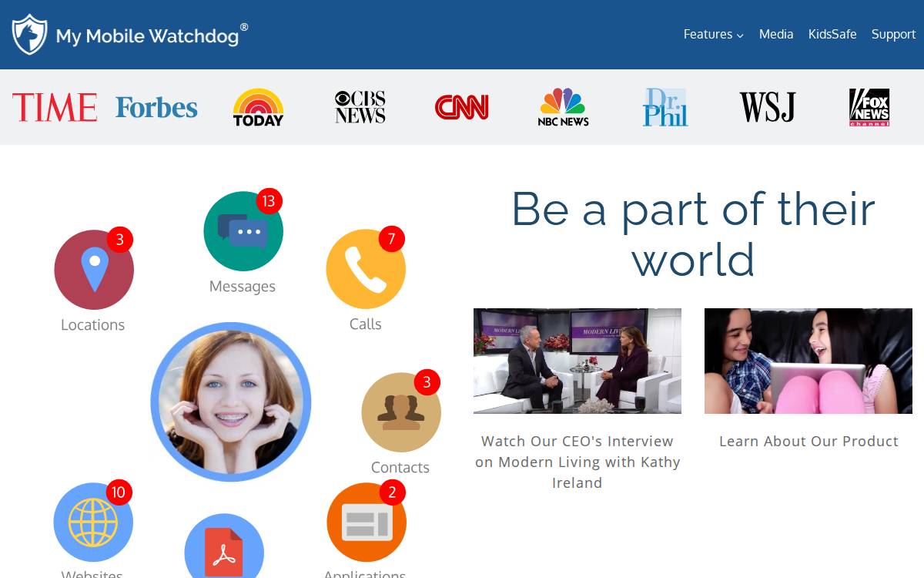Click the Messages text label
Viewport: 924px width, 578px height.
(243, 287)
